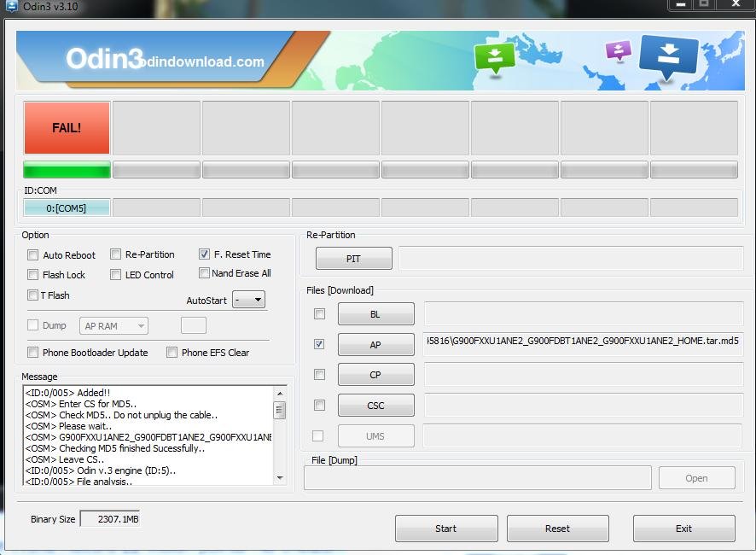Click log line '<OSM> Leave CS..'
The width and height of the screenshot is (756, 555).
tap(65, 459)
